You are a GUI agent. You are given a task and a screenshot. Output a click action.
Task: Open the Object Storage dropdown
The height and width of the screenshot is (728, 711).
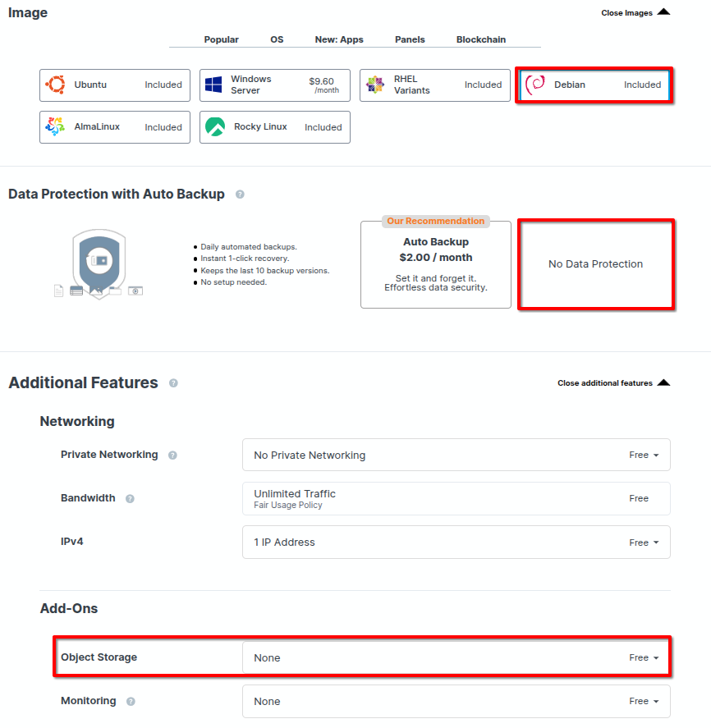click(x=456, y=658)
